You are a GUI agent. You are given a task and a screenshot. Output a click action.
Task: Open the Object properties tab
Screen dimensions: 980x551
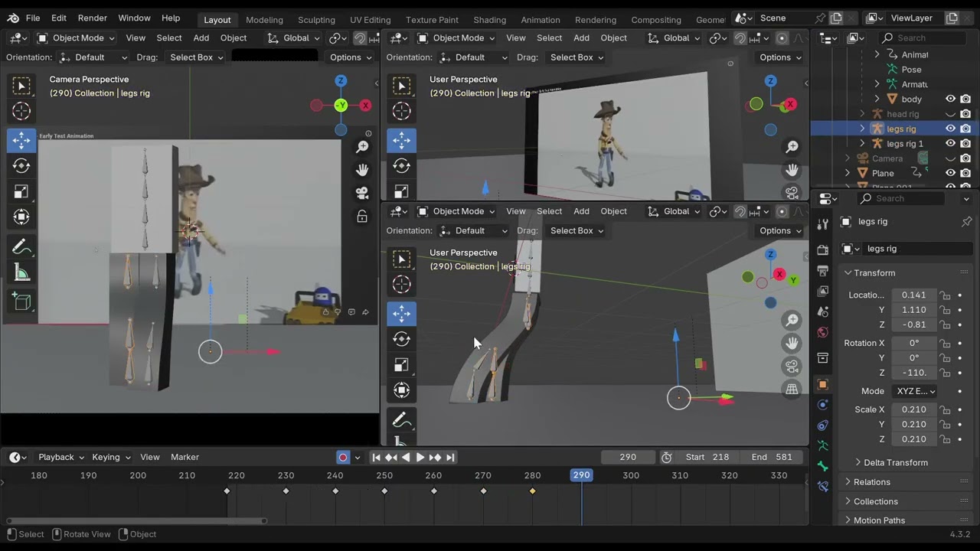click(823, 384)
